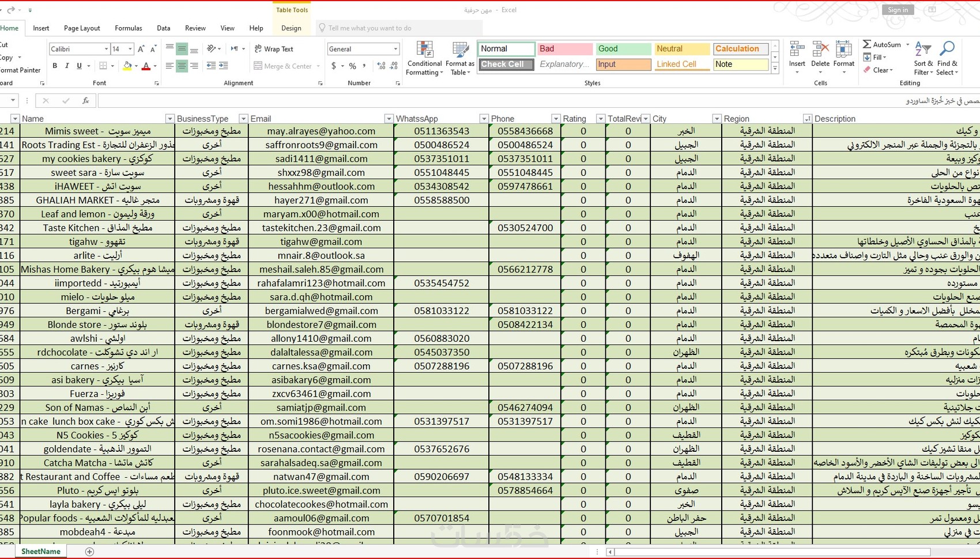Open Find & Select menu
980x559 pixels.
[947, 59]
